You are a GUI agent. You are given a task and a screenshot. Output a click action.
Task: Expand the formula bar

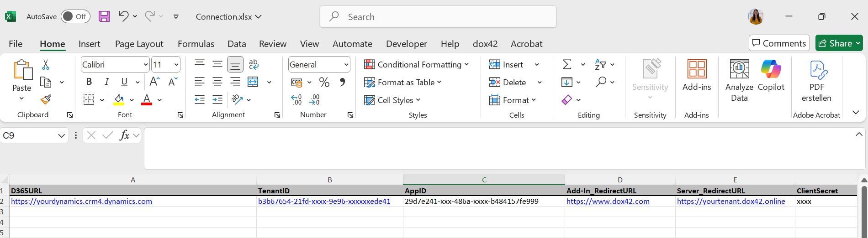pyautogui.click(x=859, y=134)
